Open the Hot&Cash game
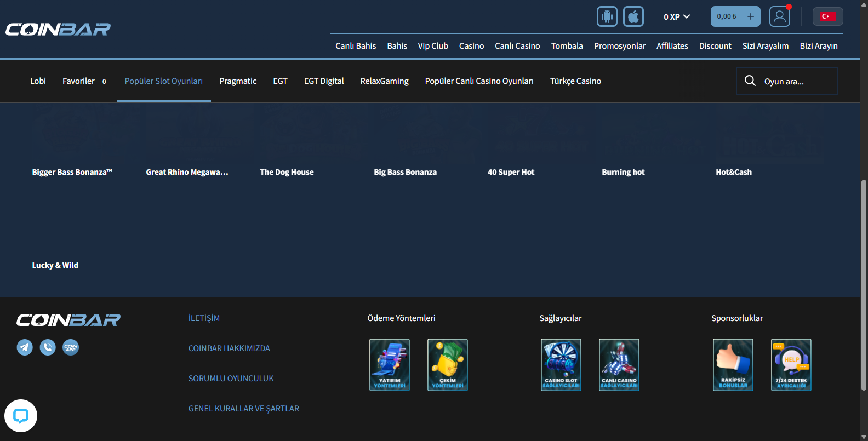868x441 pixels. click(x=733, y=172)
